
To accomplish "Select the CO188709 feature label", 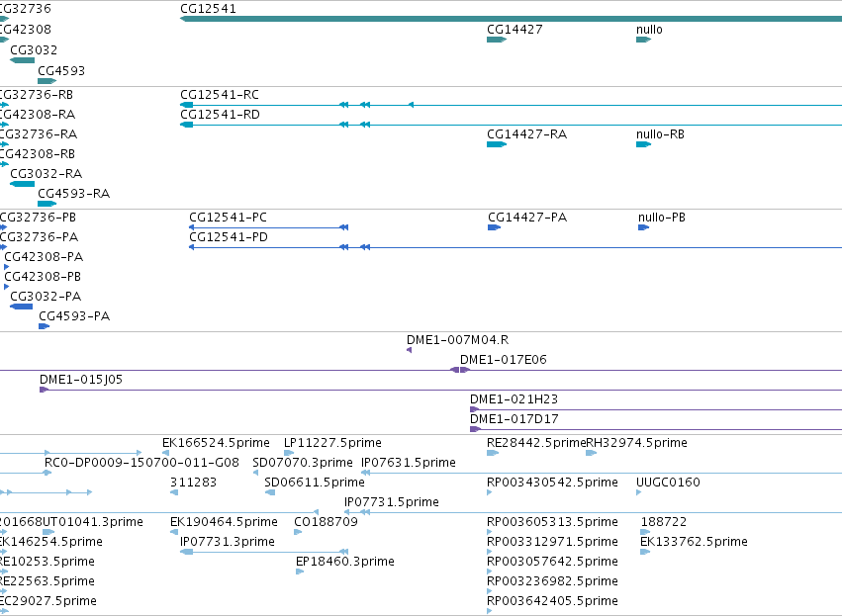I will 326,523.
